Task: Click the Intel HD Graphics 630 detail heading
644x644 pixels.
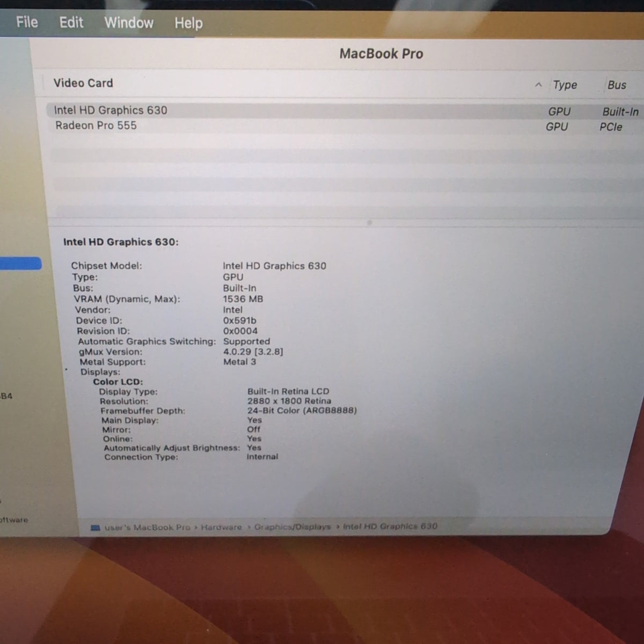Action: pos(121,242)
